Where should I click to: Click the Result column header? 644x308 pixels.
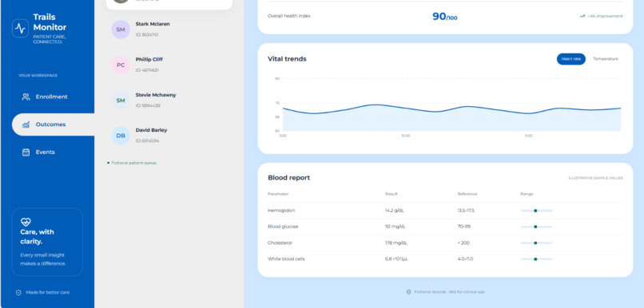point(392,194)
